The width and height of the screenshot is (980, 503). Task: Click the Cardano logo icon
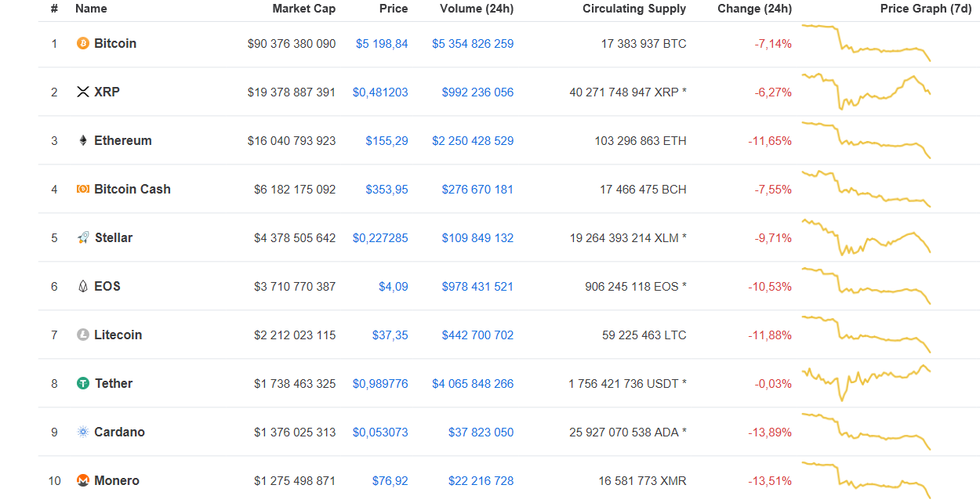(83, 432)
